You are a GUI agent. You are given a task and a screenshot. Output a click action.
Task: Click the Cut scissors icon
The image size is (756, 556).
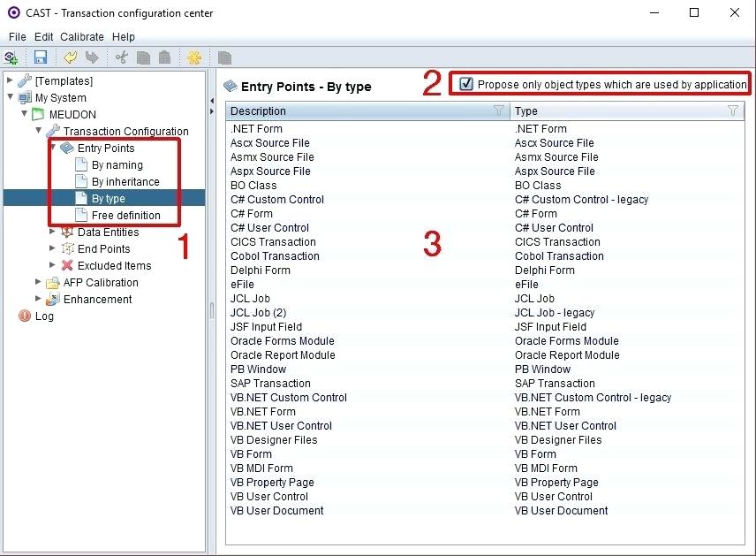[x=122, y=57]
